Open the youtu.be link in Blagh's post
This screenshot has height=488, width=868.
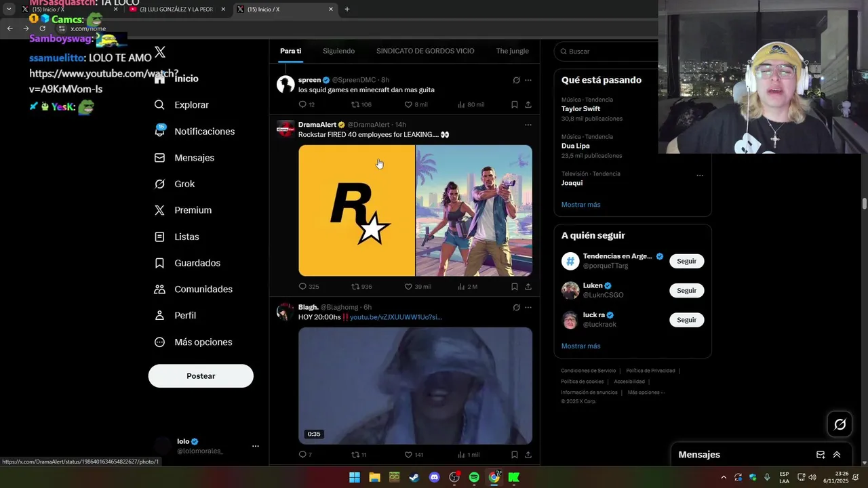tap(396, 317)
